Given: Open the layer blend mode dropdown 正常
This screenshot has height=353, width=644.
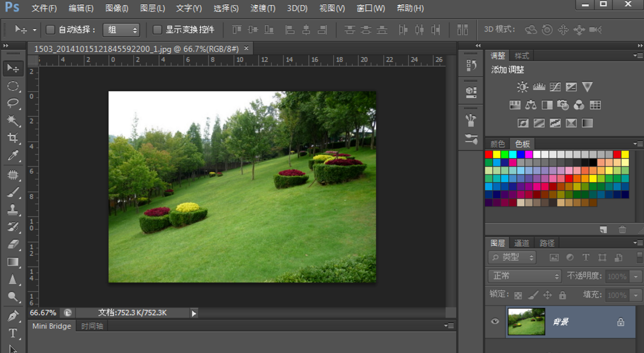Looking at the screenshot, I should tap(524, 276).
